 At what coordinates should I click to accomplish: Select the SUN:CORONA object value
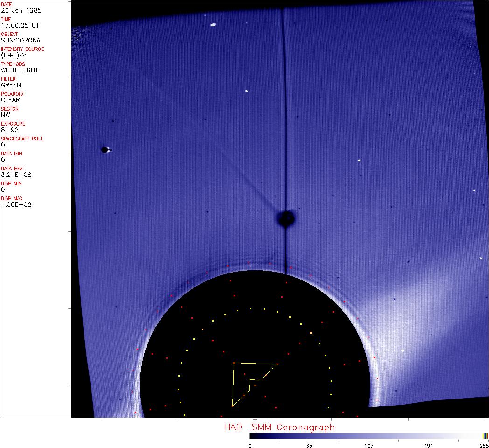21,40
